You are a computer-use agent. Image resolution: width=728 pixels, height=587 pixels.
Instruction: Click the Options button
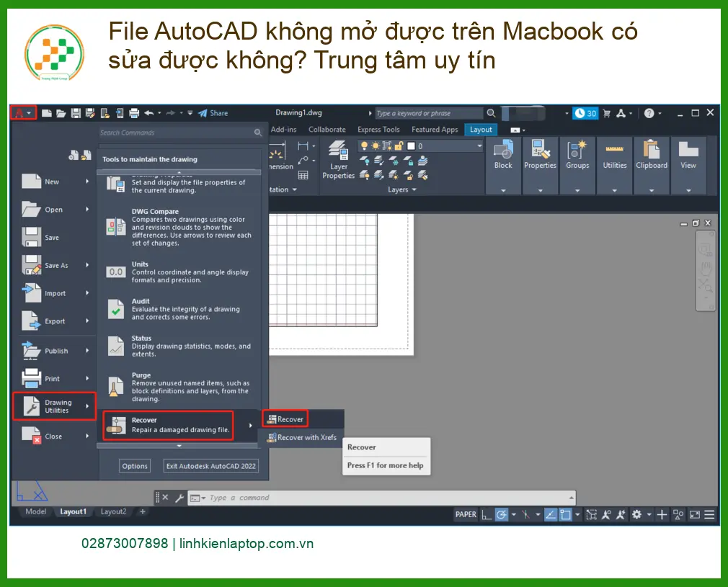pyautogui.click(x=135, y=466)
